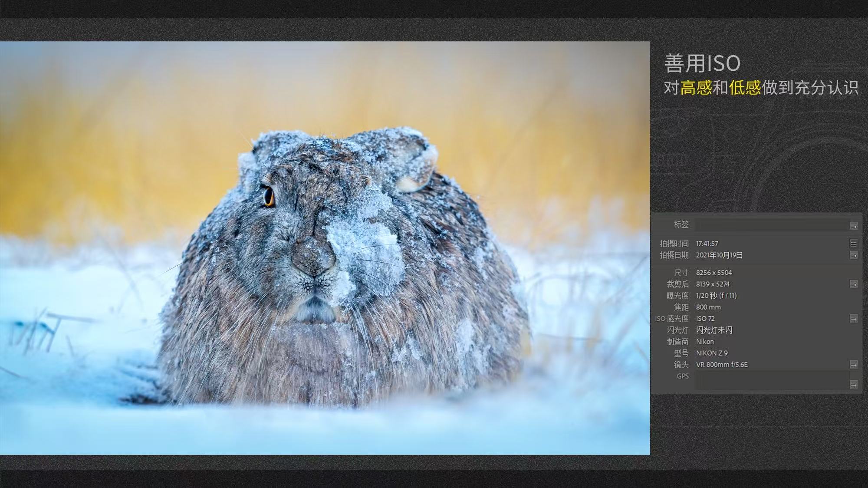Click the arrow button in the 裁剪后 row

click(x=853, y=284)
